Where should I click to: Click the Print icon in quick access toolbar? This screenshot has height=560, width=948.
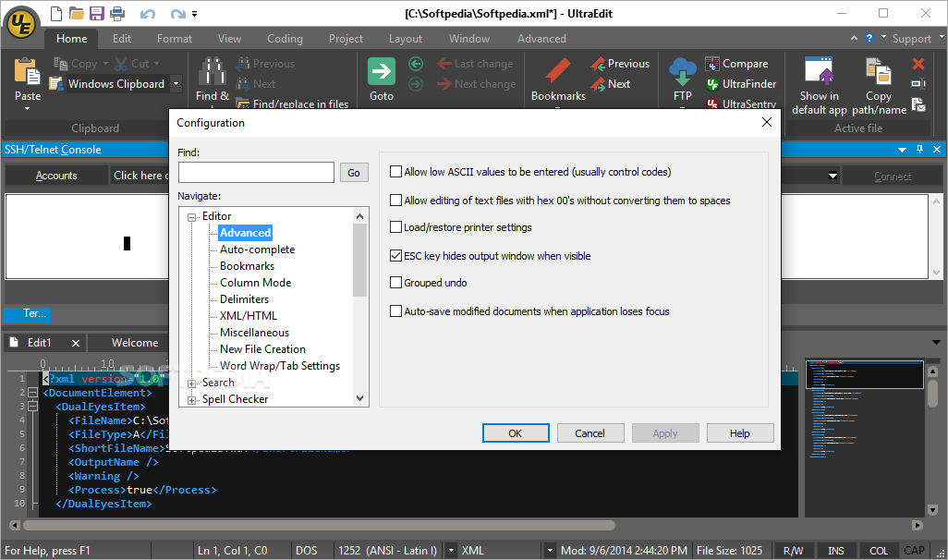pyautogui.click(x=117, y=13)
